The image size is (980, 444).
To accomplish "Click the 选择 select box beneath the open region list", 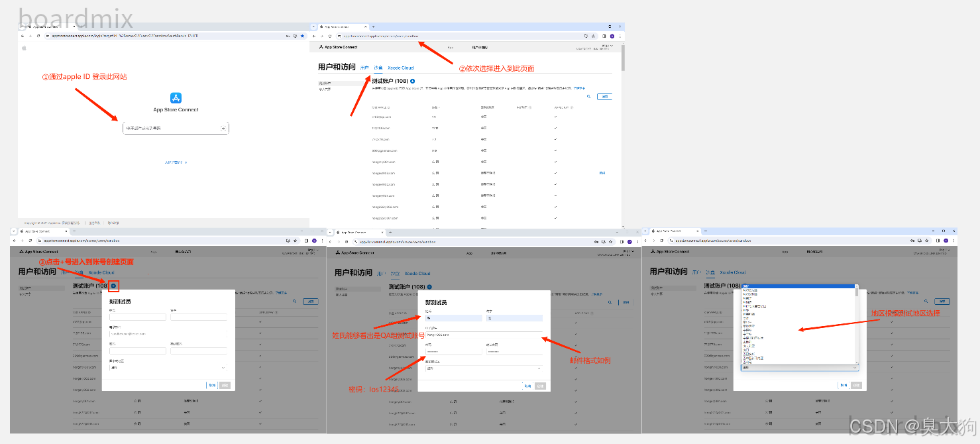I will coord(800,367).
